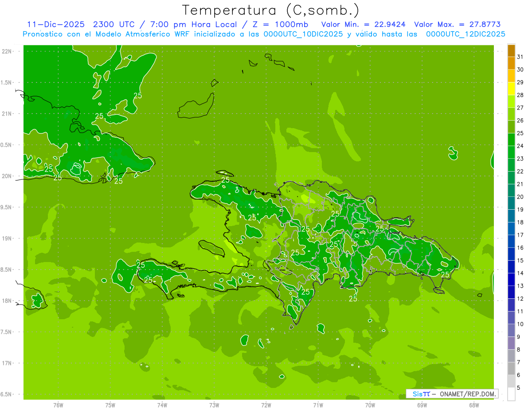Click the '21N' latitude label
532x411 pixels.
tap(7, 114)
